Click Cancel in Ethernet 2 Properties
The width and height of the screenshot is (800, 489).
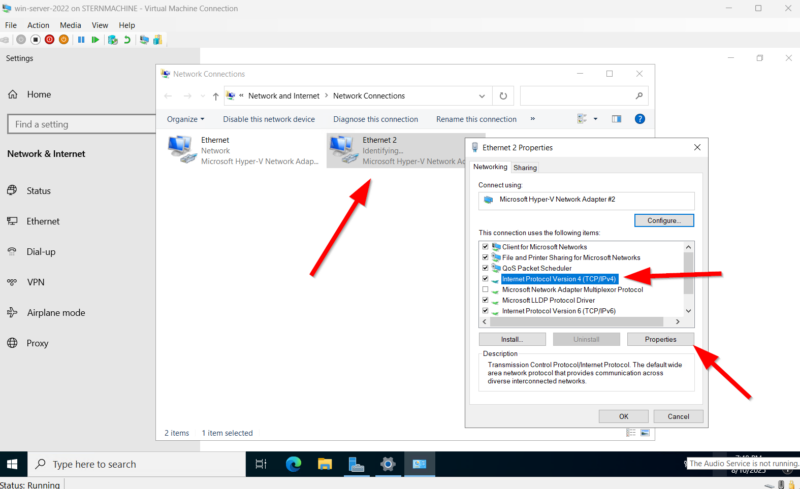[678, 417]
